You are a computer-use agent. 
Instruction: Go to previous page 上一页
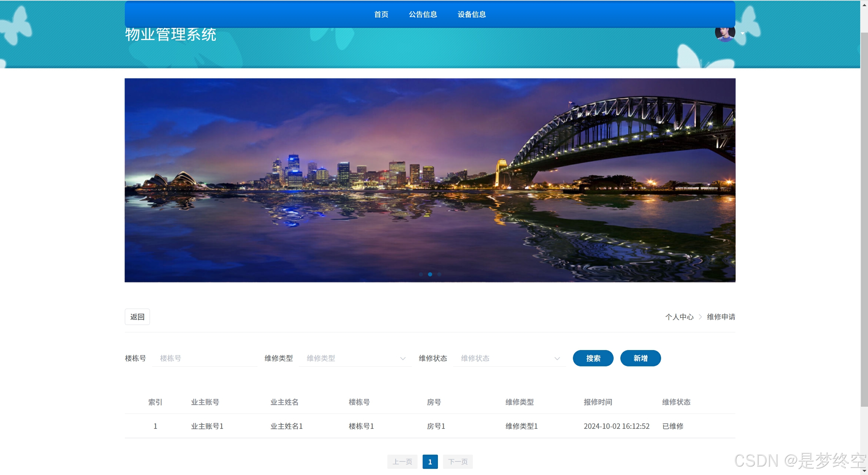[x=402, y=462]
